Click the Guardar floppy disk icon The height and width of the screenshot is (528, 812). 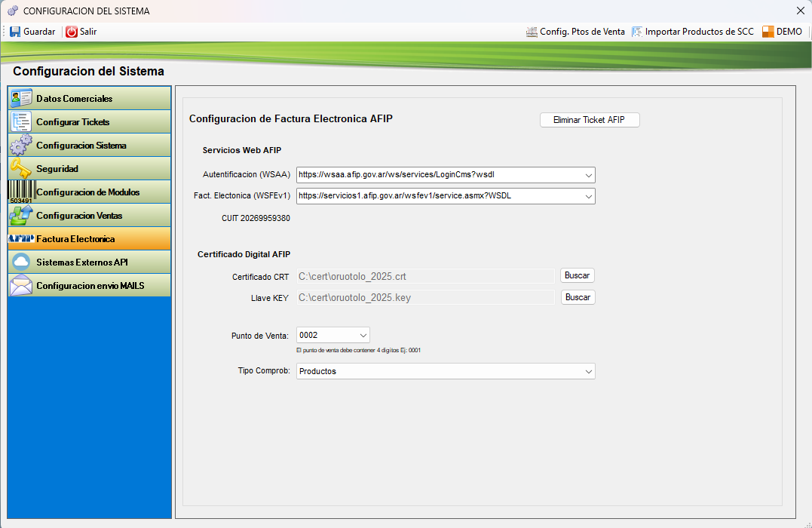coord(15,32)
